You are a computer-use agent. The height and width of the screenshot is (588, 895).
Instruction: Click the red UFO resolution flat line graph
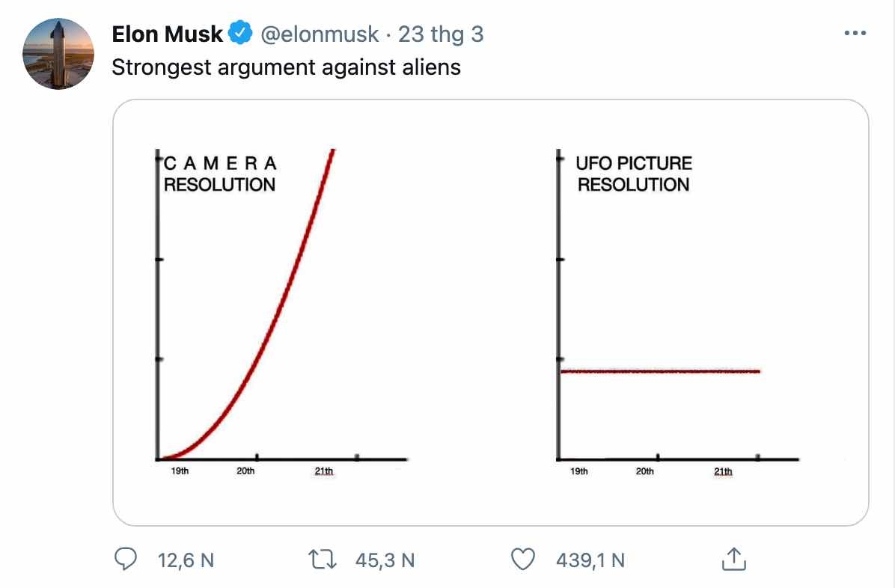(x=662, y=370)
